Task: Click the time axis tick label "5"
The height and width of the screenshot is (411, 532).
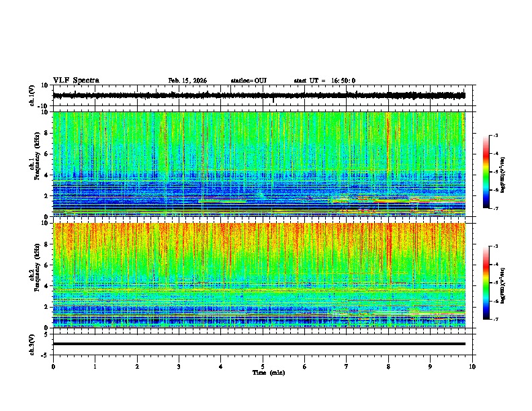Action: point(263,367)
